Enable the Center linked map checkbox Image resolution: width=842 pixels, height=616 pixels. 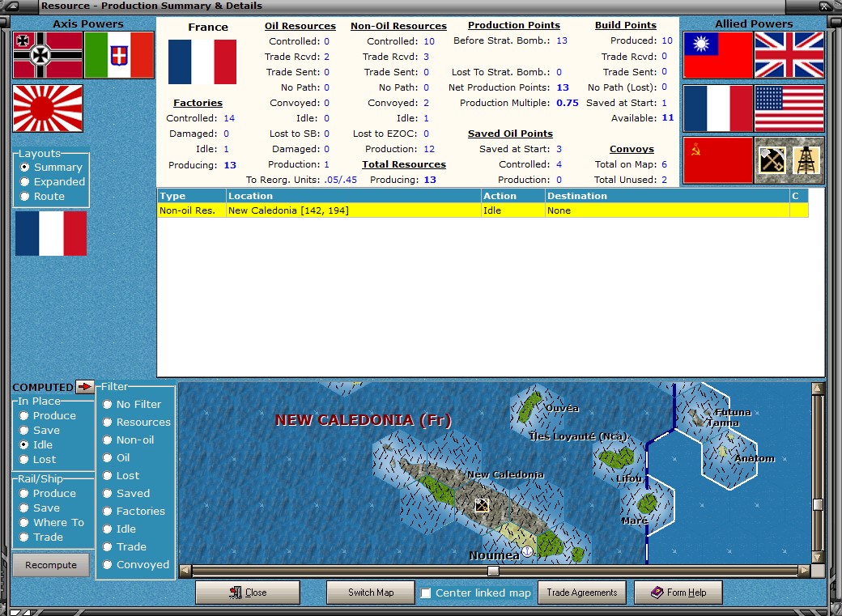pyautogui.click(x=426, y=593)
